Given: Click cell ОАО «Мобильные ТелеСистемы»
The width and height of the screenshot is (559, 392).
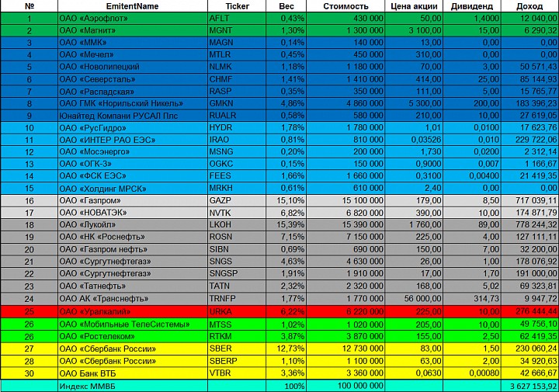Looking at the screenshot, I should coord(132,324).
